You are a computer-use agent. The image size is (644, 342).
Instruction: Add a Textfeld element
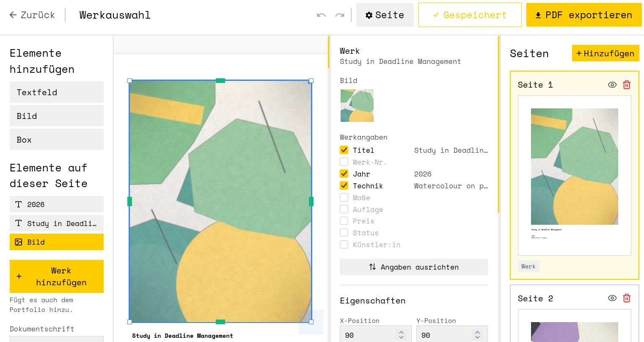click(57, 92)
